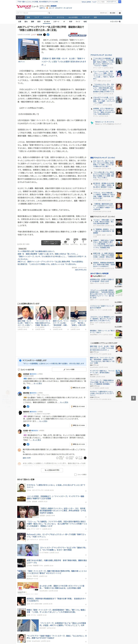Click the blue web search button icon
138x644 pixels.
(120, 2)
